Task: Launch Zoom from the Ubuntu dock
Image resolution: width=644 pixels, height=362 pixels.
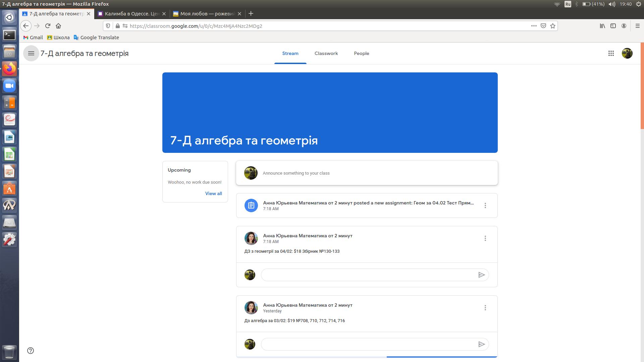Action: coord(9,86)
